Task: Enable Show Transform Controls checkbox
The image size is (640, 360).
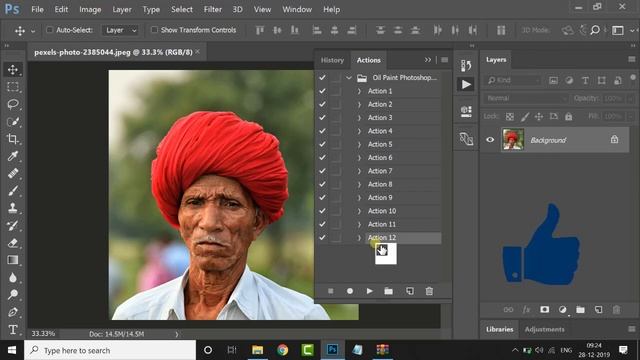Action: click(154, 30)
